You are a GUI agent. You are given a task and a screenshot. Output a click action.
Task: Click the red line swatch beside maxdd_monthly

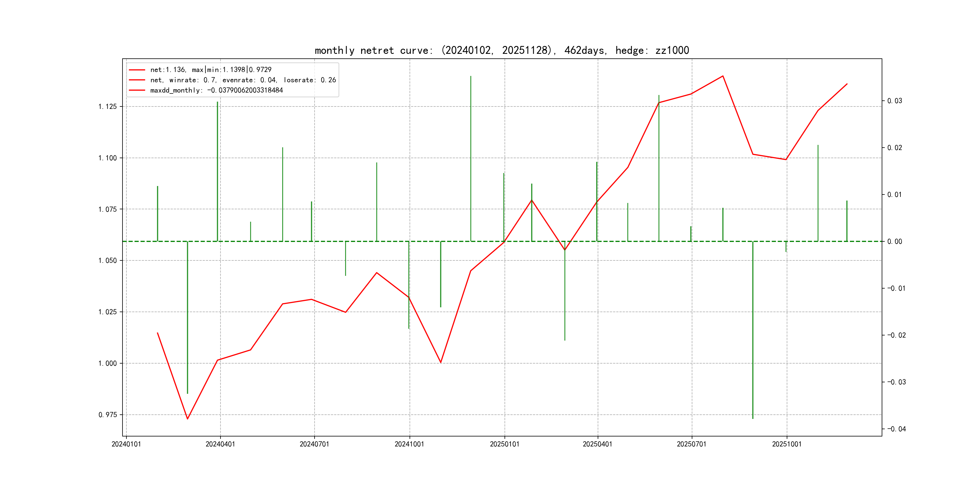tap(137, 90)
